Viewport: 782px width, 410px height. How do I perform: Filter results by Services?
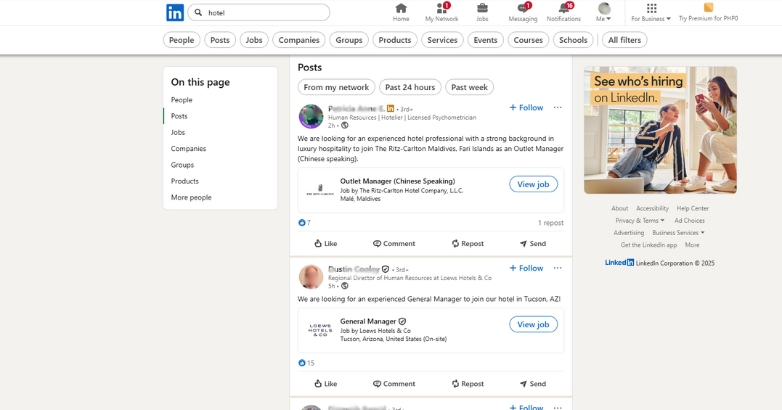pyautogui.click(x=442, y=40)
